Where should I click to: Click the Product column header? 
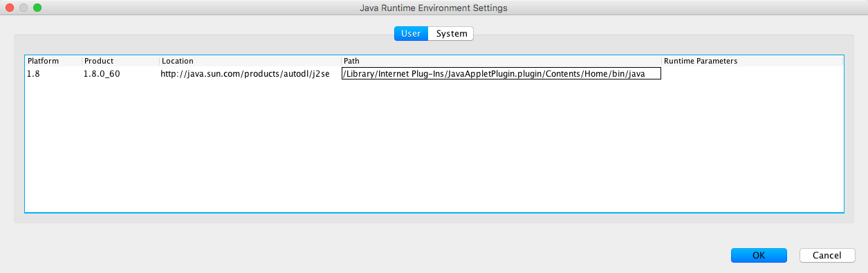[120, 61]
